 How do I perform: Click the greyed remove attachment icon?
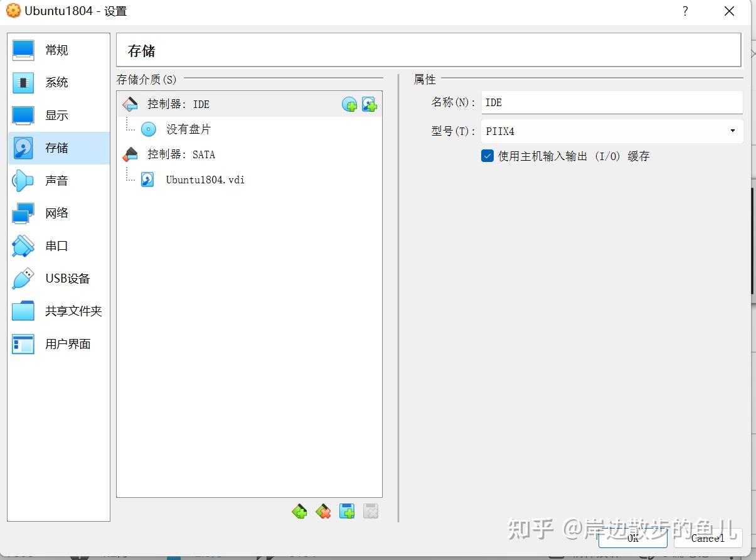pyautogui.click(x=371, y=512)
